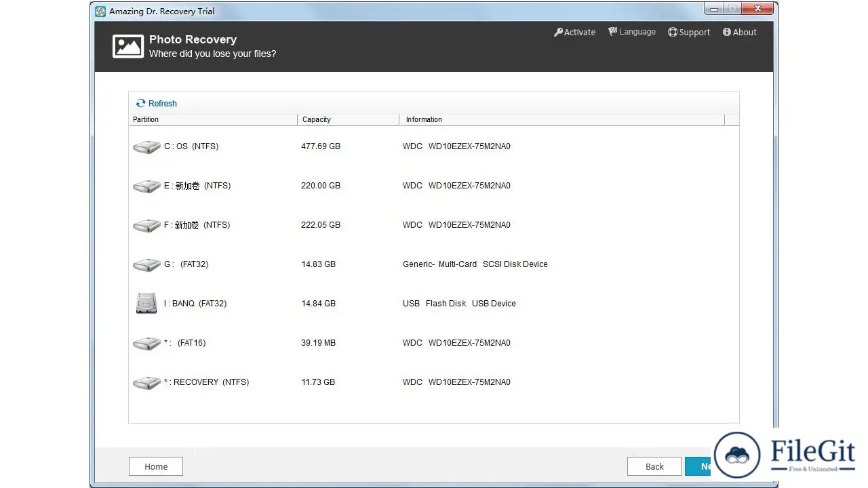Viewport: 868px width, 488px height.
Task: Open the Language menu
Action: 632,32
